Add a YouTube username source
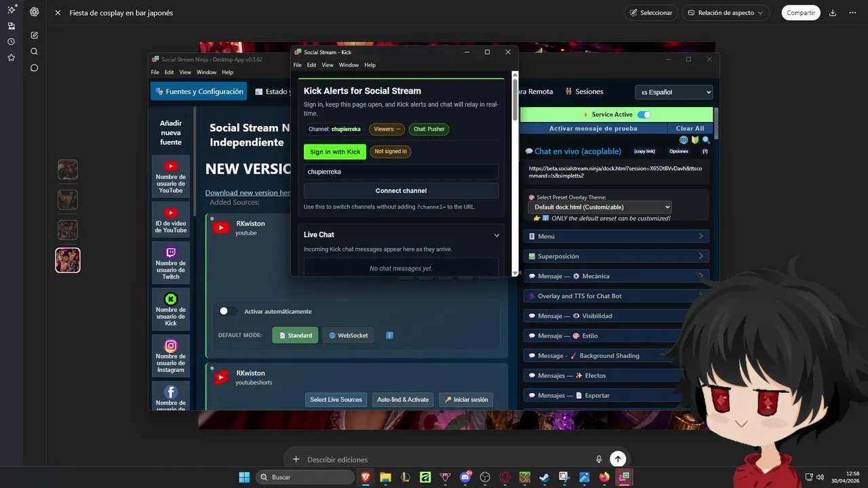 coord(171,176)
